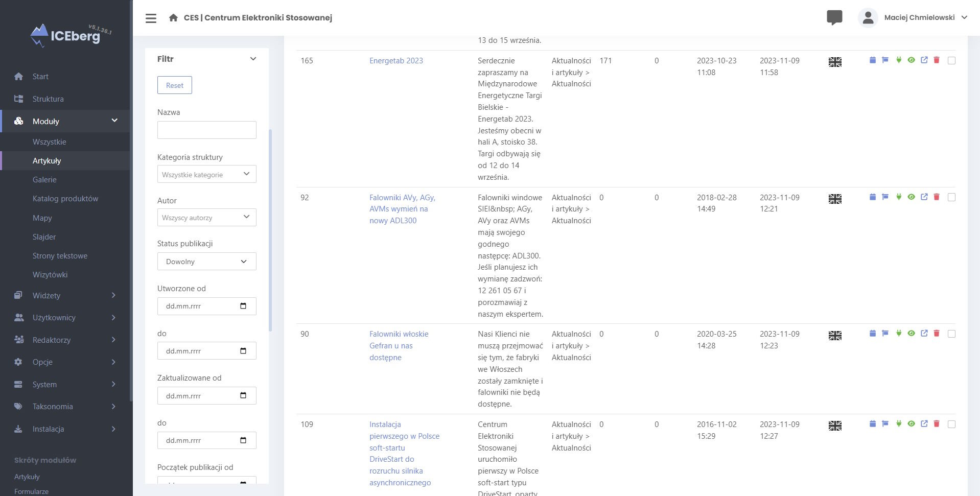This screenshot has width=980, height=496.
Task: Click calendar icon for Instalacja pierwszego row
Action: (x=873, y=424)
